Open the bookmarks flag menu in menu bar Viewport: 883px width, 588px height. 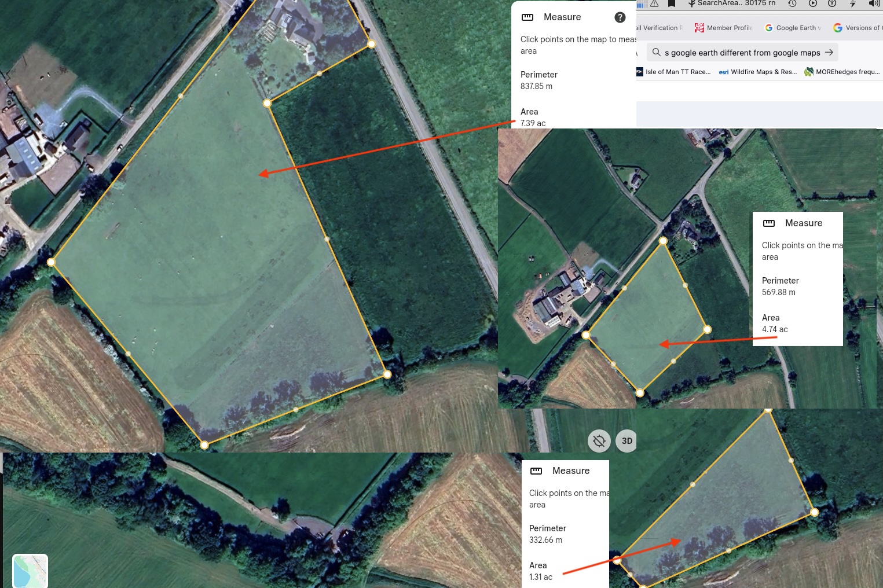671,3
